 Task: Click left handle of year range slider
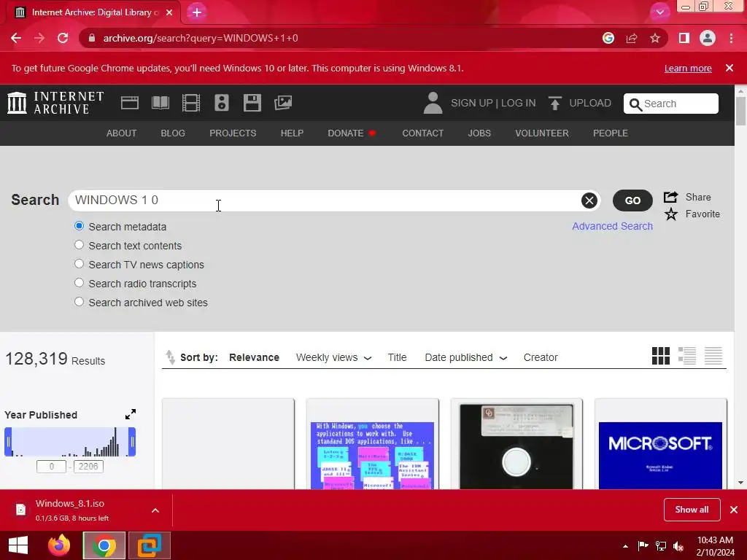8,442
